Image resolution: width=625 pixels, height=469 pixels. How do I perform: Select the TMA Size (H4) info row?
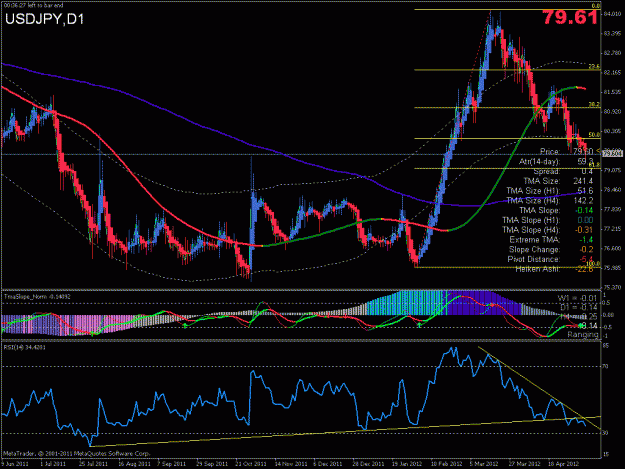point(550,200)
